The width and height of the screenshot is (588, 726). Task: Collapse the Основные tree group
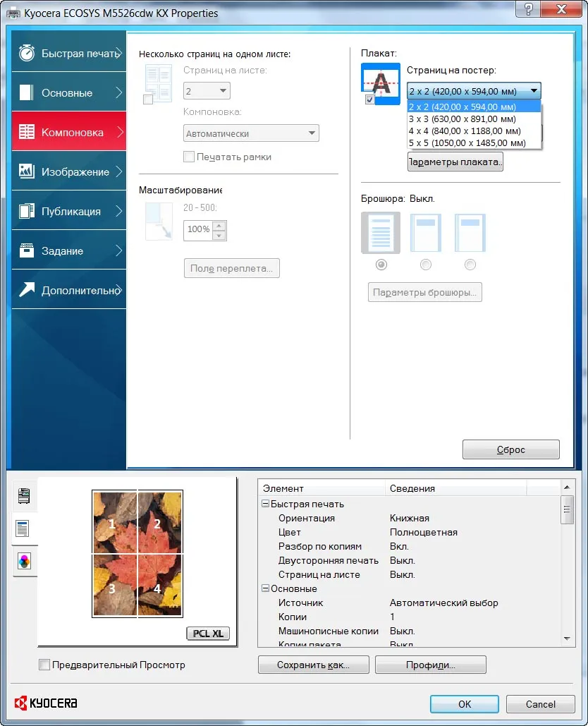pos(266,588)
